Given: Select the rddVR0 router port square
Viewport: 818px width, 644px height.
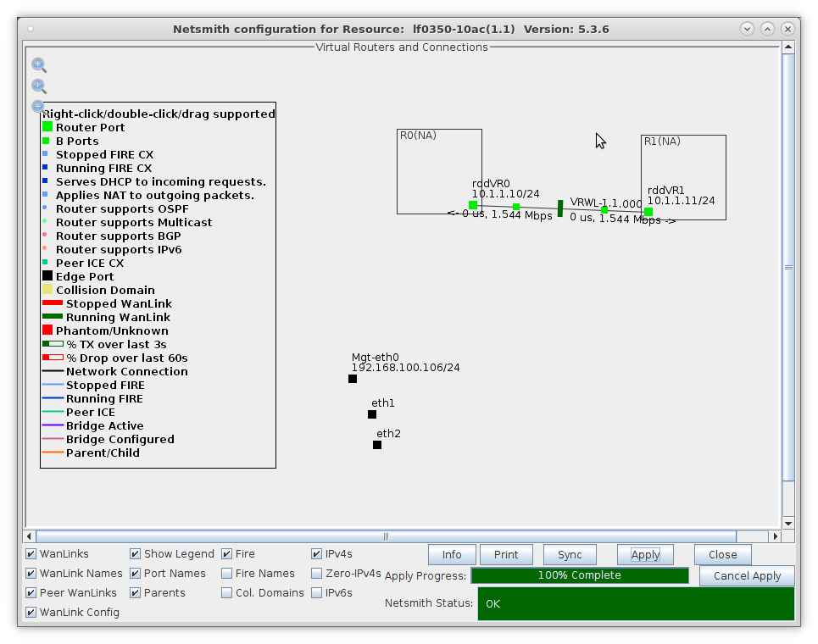Looking at the screenshot, I should 473,205.
